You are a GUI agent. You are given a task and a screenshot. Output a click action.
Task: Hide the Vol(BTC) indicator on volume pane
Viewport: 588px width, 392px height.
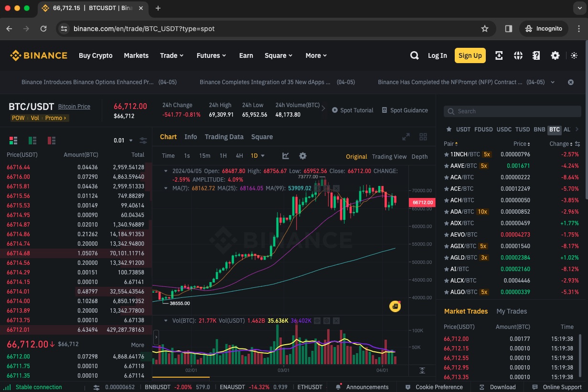(x=317, y=321)
